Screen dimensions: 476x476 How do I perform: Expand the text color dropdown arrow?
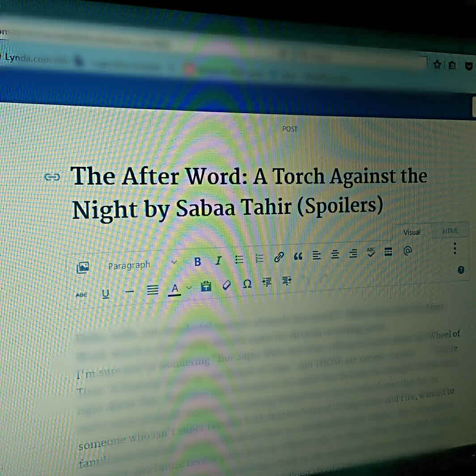point(189,288)
